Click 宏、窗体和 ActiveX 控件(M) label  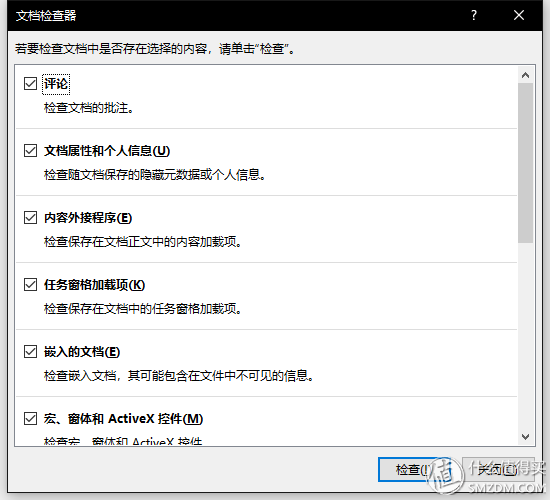pyautogui.click(x=123, y=419)
